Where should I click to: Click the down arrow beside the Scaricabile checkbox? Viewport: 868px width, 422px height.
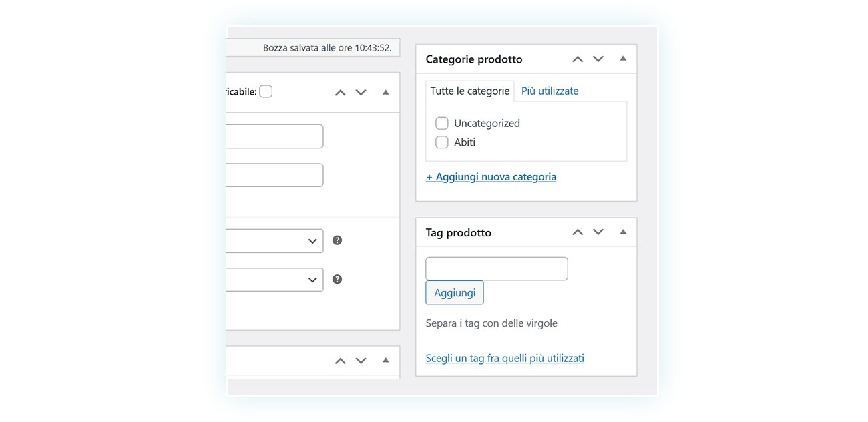click(x=361, y=93)
